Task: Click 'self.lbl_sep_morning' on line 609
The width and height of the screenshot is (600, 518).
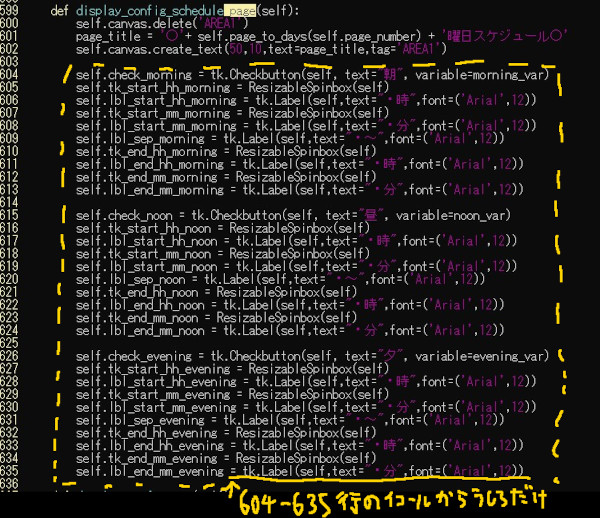Action: (x=140, y=139)
